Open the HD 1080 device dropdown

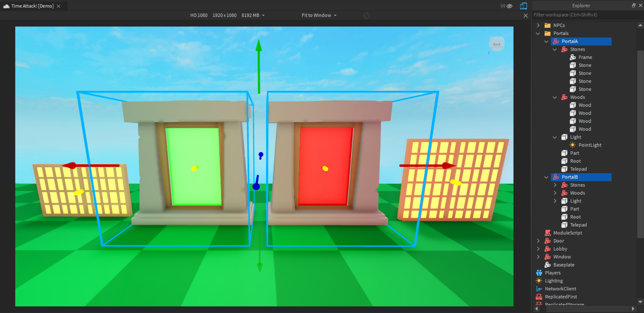(227, 15)
